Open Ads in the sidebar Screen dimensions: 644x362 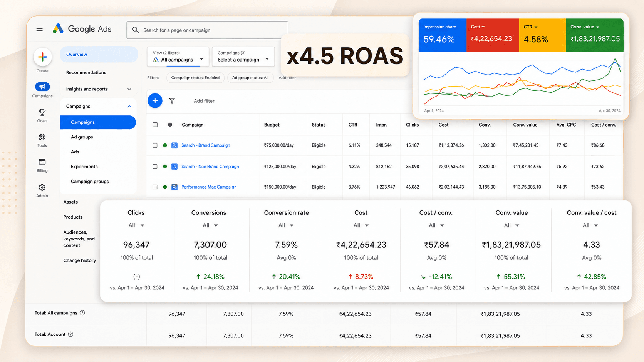pyautogui.click(x=75, y=152)
